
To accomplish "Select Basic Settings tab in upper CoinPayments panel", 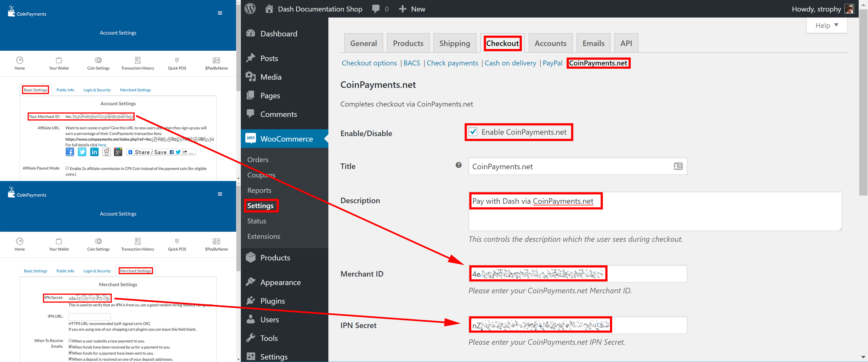I will [35, 90].
